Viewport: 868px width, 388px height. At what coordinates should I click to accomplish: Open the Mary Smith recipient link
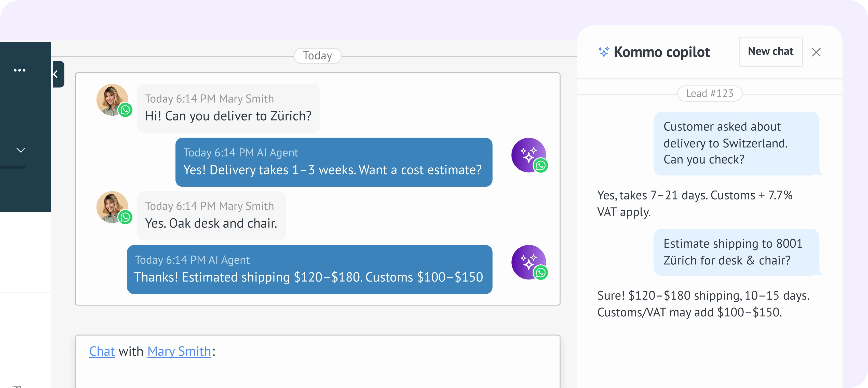pyautogui.click(x=179, y=351)
